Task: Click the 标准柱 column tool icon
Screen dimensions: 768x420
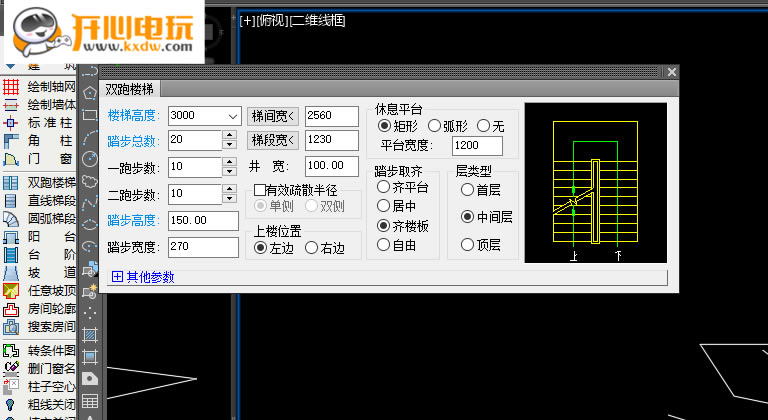Action: 12,122
